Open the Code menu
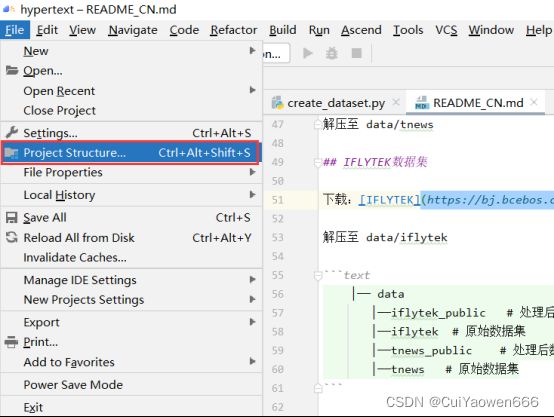The width and height of the screenshot is (554, 417). (x=184, y=30)
